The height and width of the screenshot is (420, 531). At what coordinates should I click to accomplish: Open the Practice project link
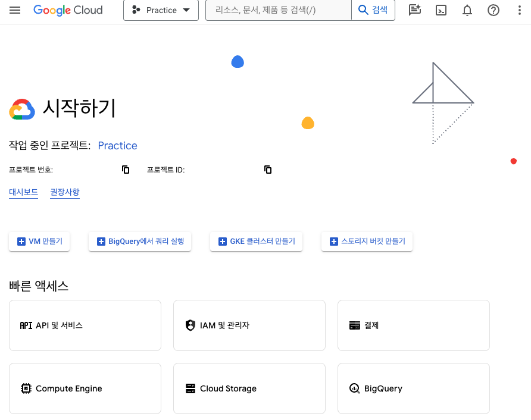coord(117,146)
